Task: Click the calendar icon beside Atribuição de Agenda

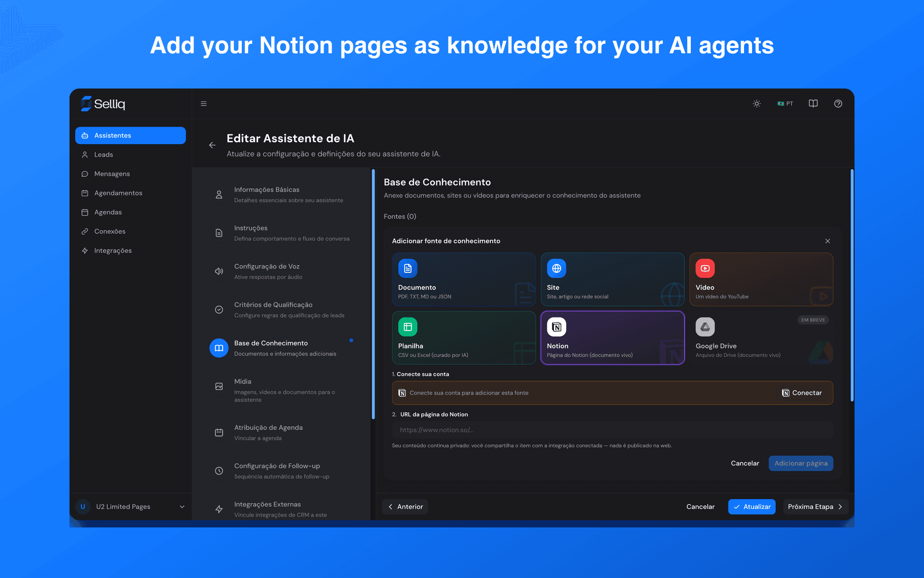Action: (x=219, y=433)
